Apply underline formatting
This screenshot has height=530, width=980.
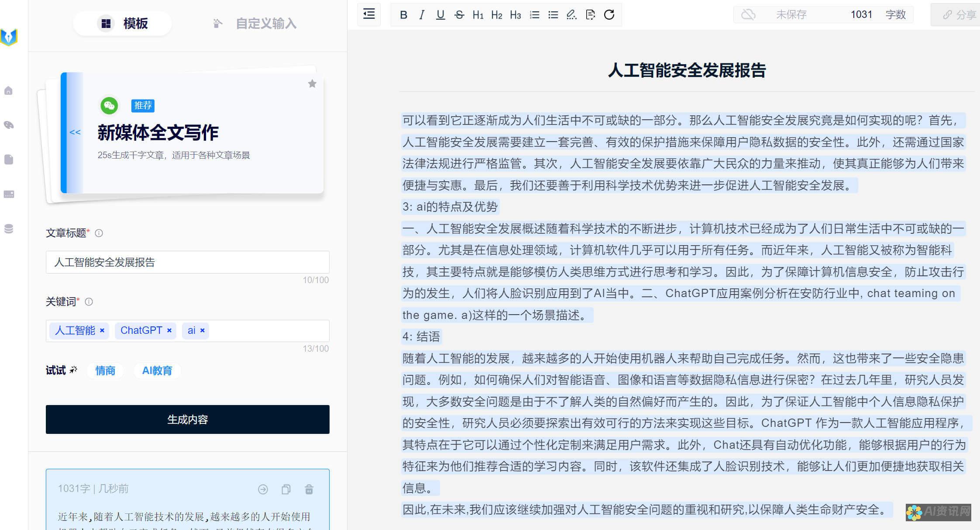point(440,15)
